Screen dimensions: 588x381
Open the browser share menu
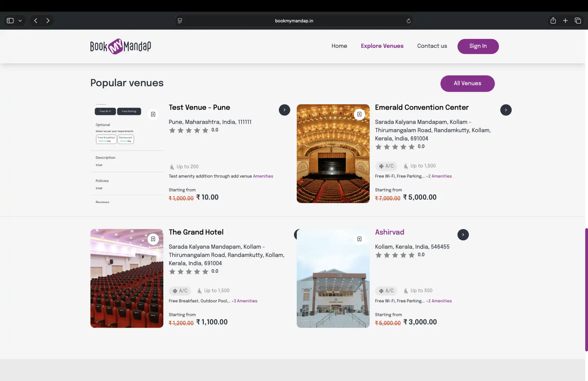tap(553, 21)
